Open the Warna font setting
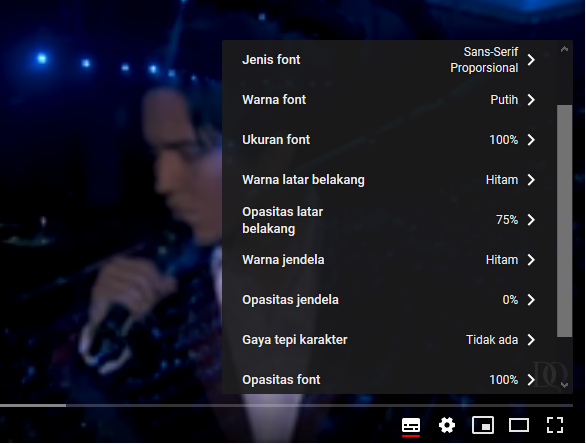The height and width of the screenshot is (444, 586). [389, 100]
